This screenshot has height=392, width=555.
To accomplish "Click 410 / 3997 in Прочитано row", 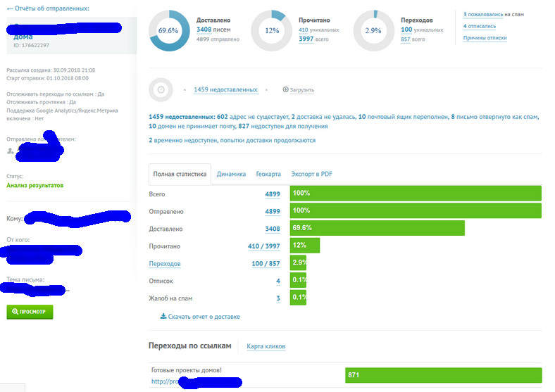I will 263,246.
